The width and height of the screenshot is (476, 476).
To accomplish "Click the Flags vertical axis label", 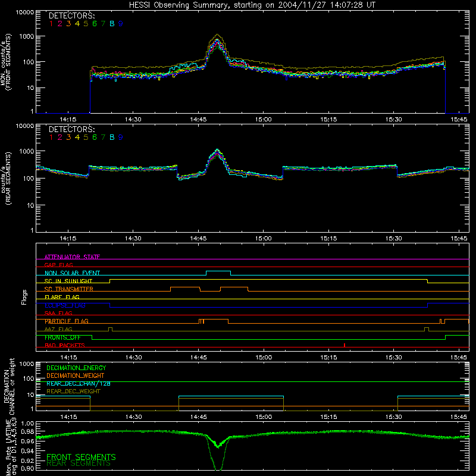I will [24, 297].
